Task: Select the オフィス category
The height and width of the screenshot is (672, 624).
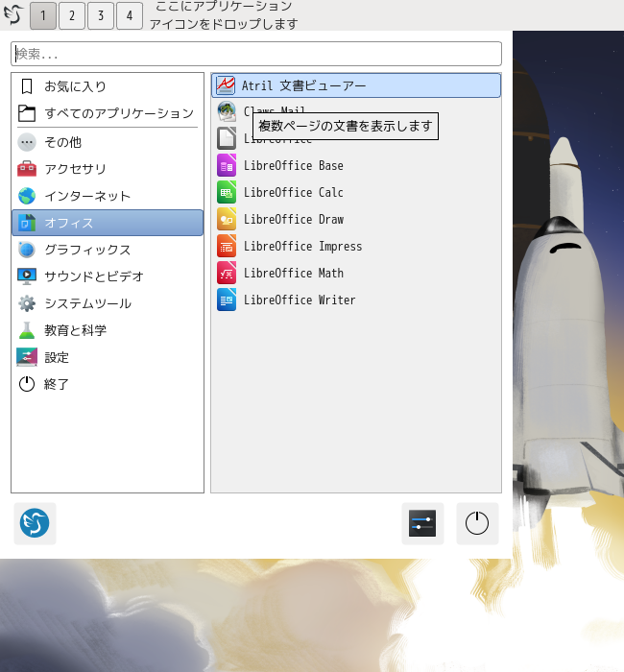Action: (108, 223)
